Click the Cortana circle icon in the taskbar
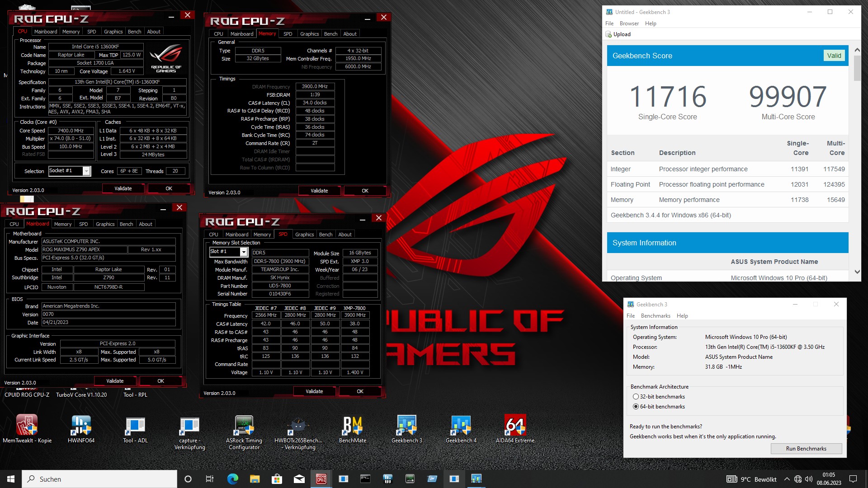This screenshot has width=868, height=488. [188, 479]
